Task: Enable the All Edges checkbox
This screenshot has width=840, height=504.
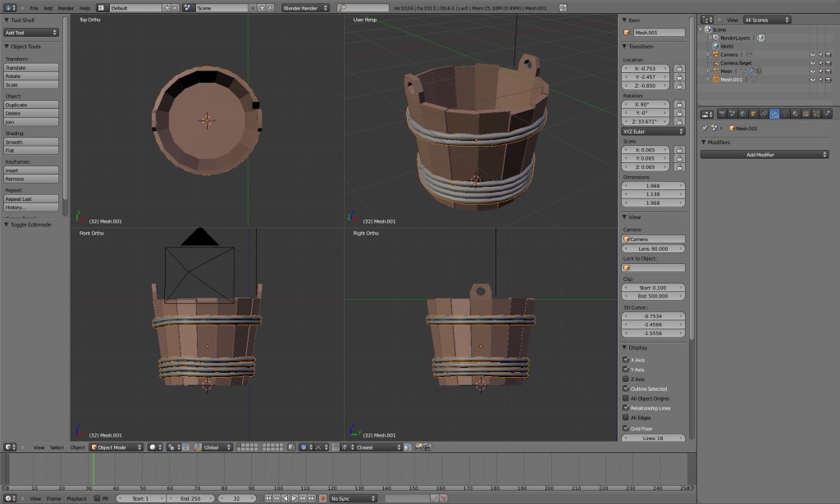Action: tap(627, 417)
